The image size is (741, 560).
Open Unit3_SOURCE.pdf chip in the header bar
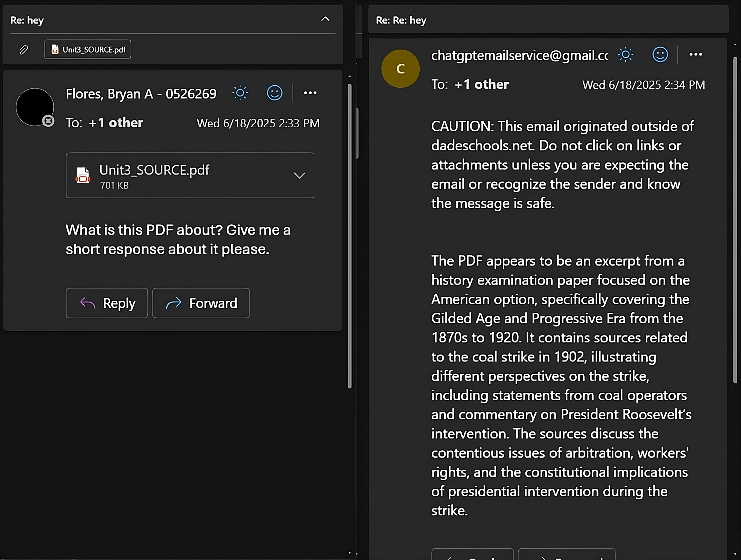click(x=88, y=50)
